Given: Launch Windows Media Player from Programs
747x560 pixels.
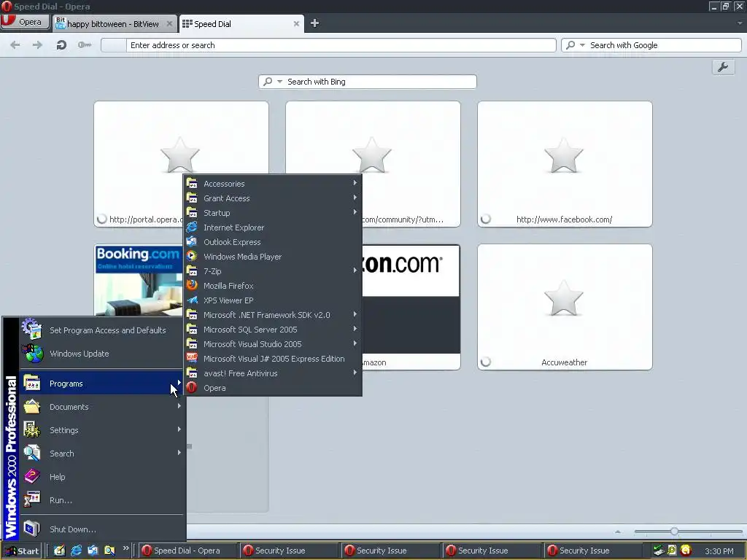Looking at the screenshot, I should click(x=273, y=257).
